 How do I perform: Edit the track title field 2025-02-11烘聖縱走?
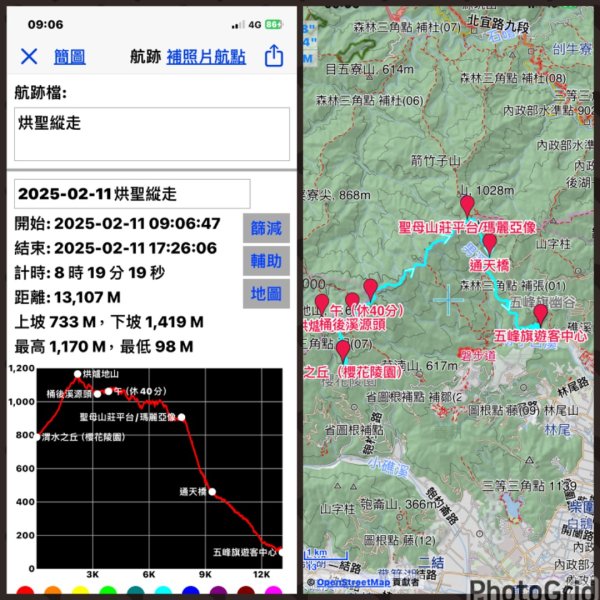pyautogui.click(x=132, y=194)
